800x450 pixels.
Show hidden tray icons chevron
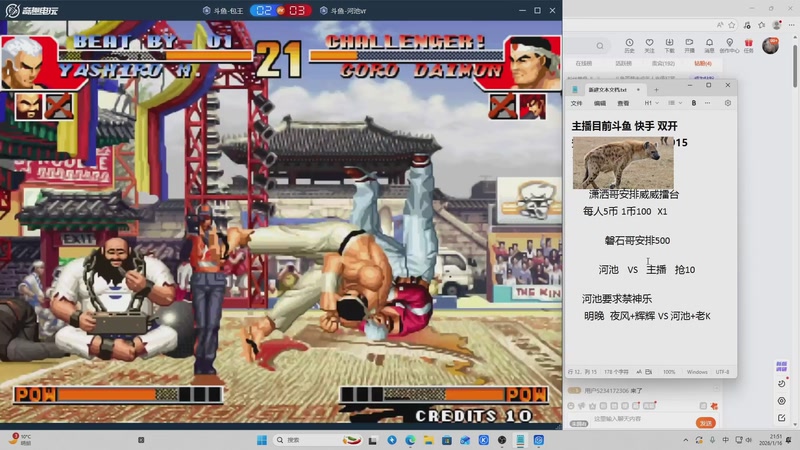tap(686, 440)
